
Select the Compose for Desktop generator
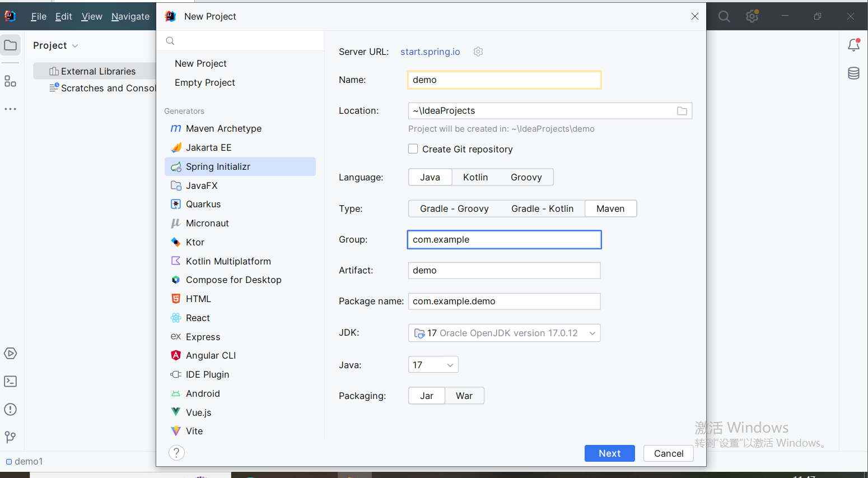(x=240, y=280)
